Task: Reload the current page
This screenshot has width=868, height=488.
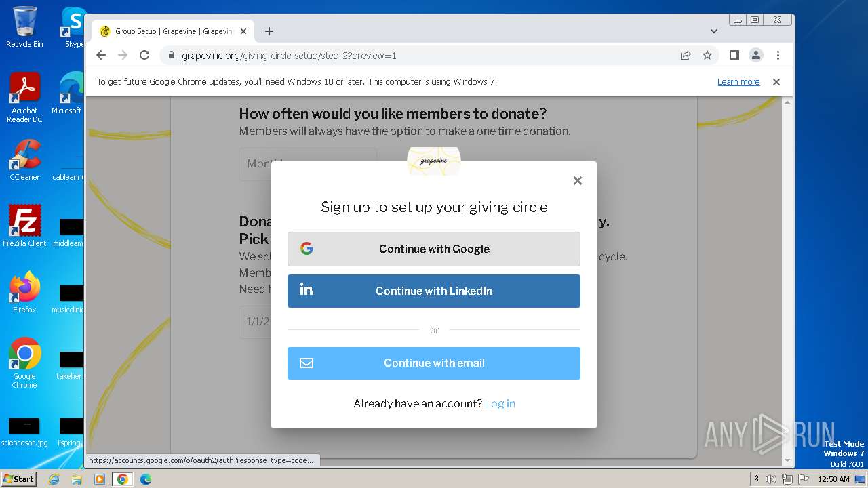Action: pos(144,55)
